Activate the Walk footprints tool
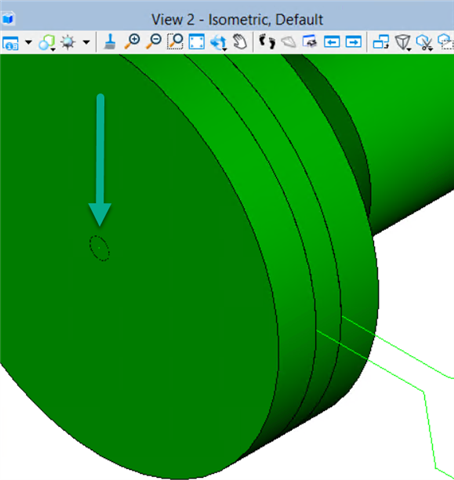454x480 pixels. [x=267, y=42]
